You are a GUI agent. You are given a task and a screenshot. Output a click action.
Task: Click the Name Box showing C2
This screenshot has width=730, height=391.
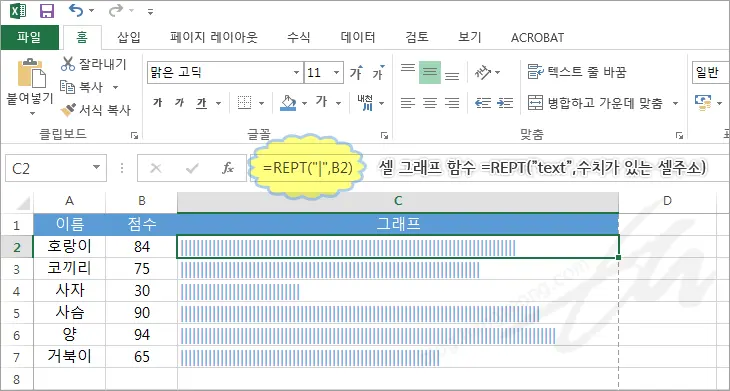(x=56, y=168)
